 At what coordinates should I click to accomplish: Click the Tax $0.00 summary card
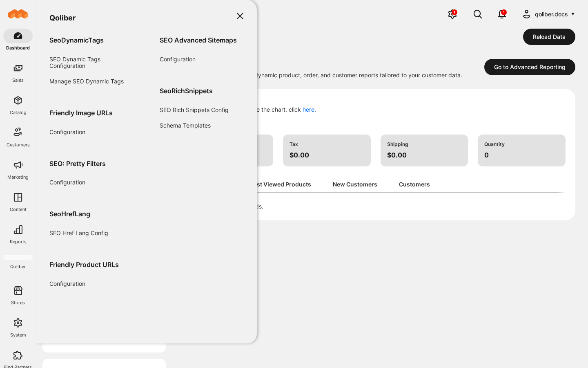click(x=327, y=150)
